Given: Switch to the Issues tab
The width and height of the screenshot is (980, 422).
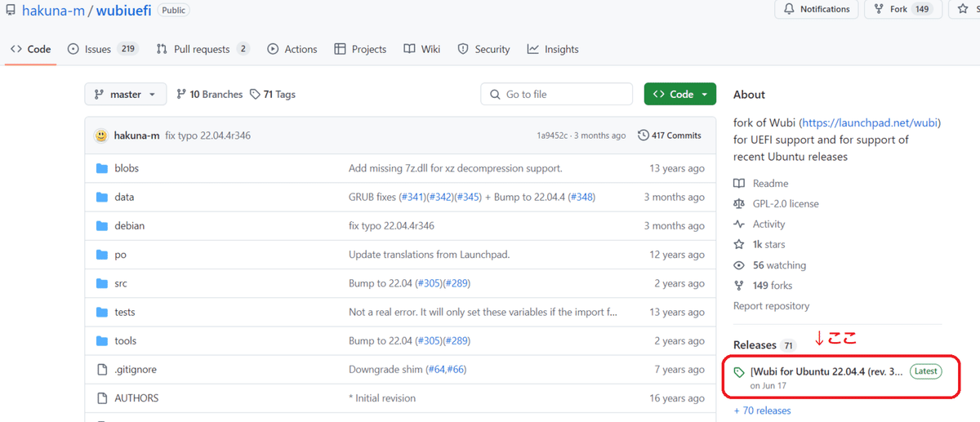Looking at the screenshot, I should 103,49.
